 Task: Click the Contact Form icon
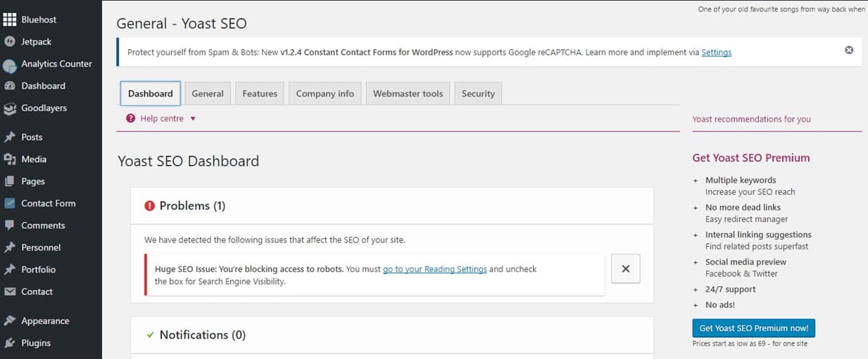tap(10, 203)
